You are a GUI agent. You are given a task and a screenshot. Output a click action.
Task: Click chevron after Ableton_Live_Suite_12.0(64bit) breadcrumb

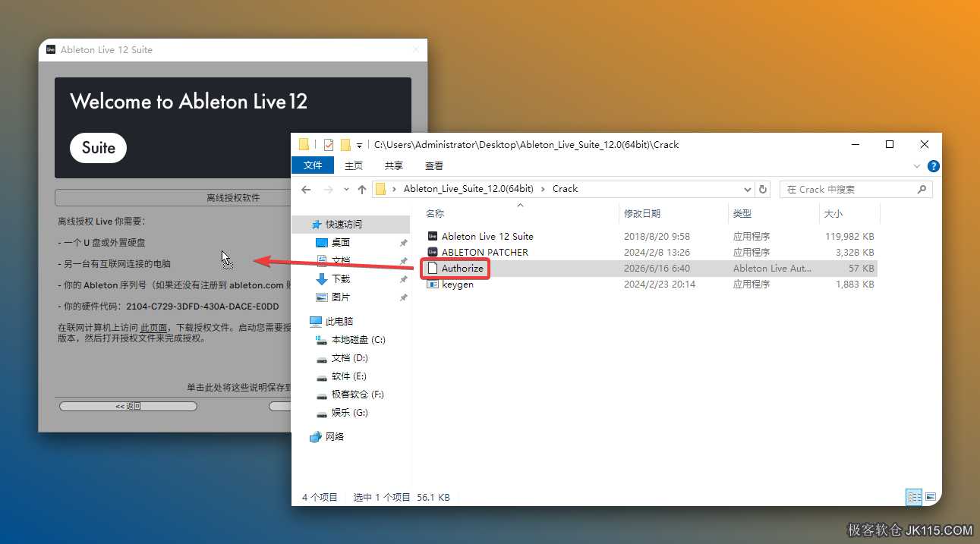(543, 189)
